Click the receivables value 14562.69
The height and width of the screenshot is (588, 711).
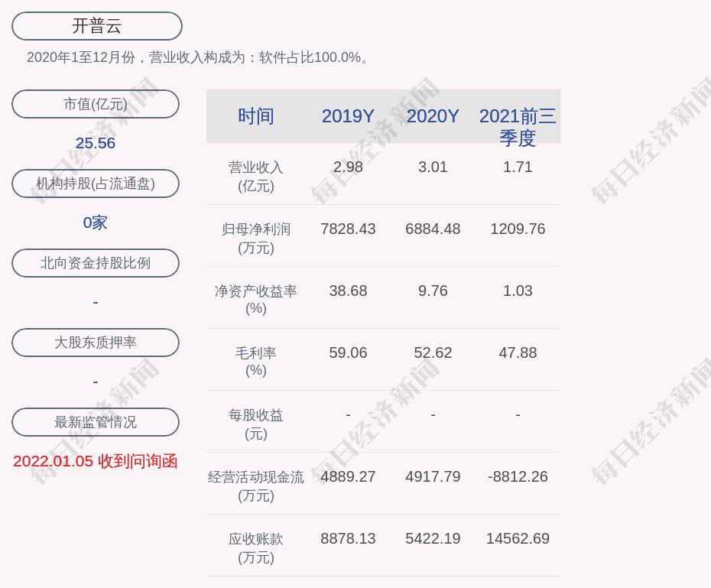(518, 538)
